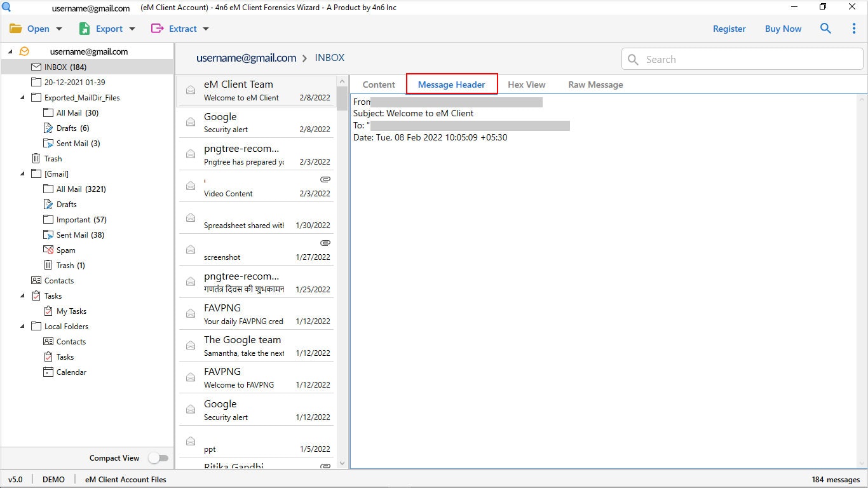Open the eM Client Team welcome message

click(x=256, y=90)
